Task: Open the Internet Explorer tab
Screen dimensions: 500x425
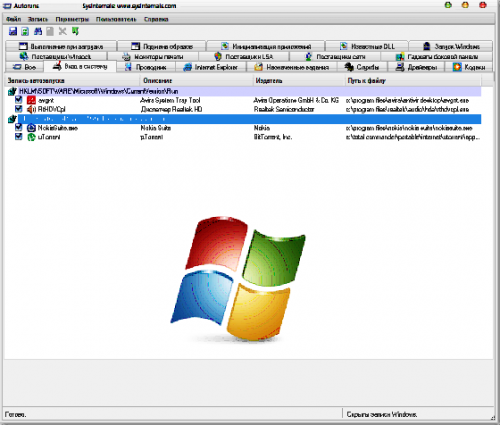Action: [210, 67]
